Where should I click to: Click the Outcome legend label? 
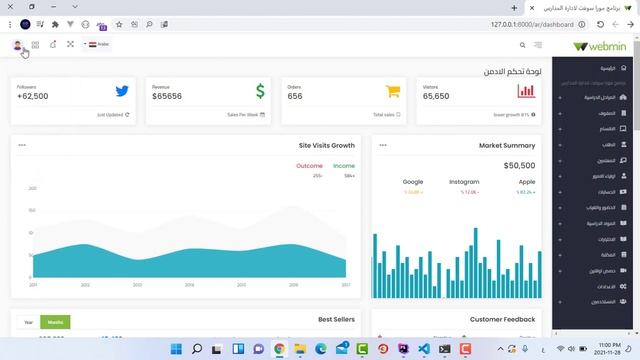pos(309,166)
